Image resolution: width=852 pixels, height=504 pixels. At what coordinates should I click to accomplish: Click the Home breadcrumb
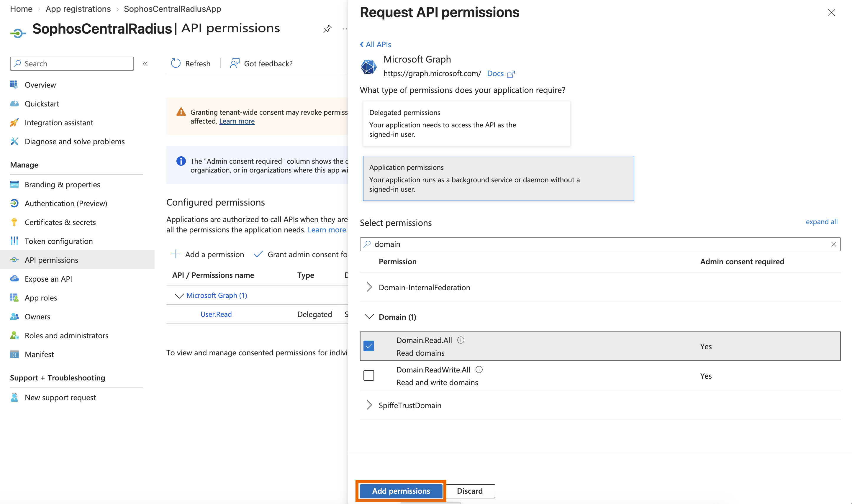[x=21, y=9]
